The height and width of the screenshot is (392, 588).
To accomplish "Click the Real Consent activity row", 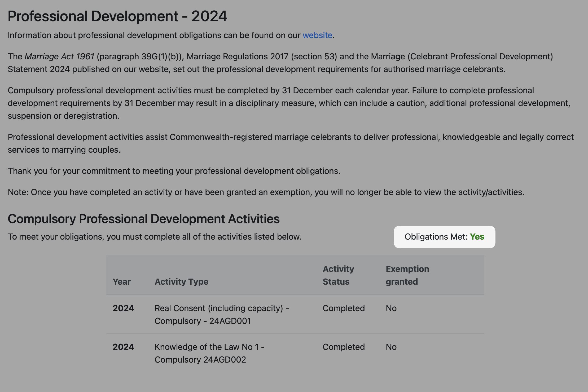I will pyautogui.click(x=222, y=314).
